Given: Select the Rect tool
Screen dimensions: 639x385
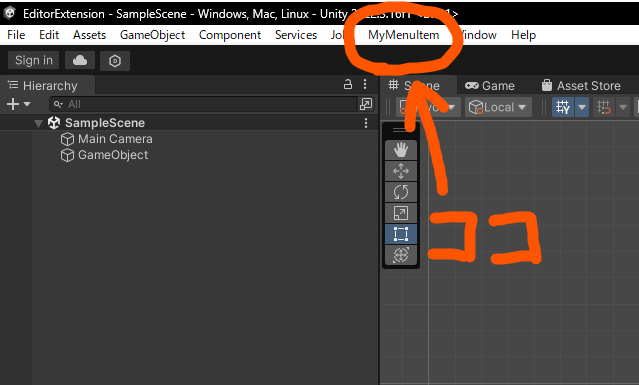Looking at the screenshot, I should (401, 234).
